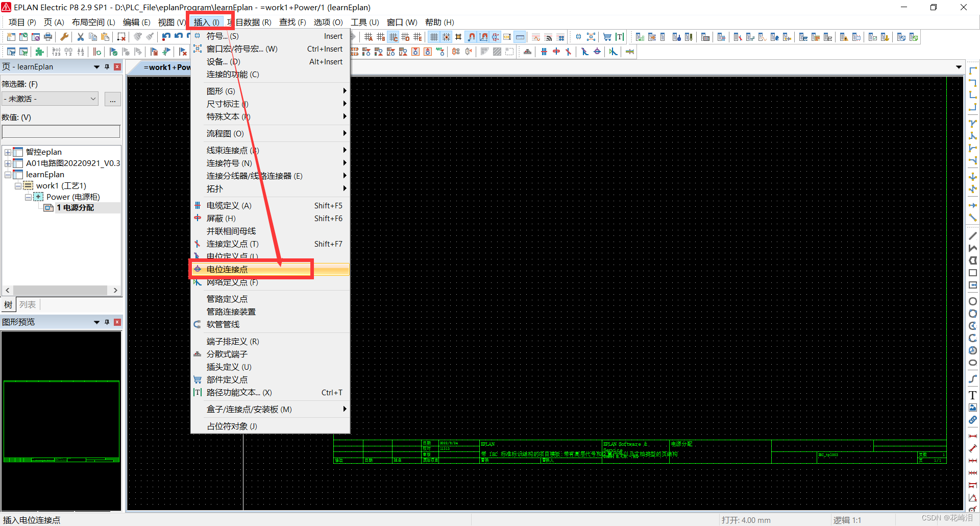
Task: Open the 项目 (P) menu
Action: tap(22, 22)
